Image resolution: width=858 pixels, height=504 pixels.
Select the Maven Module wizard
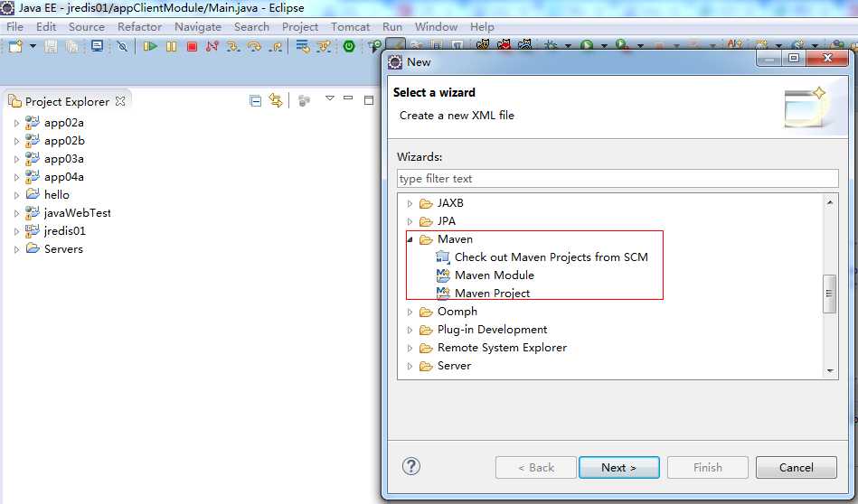(x=495, y=275)
